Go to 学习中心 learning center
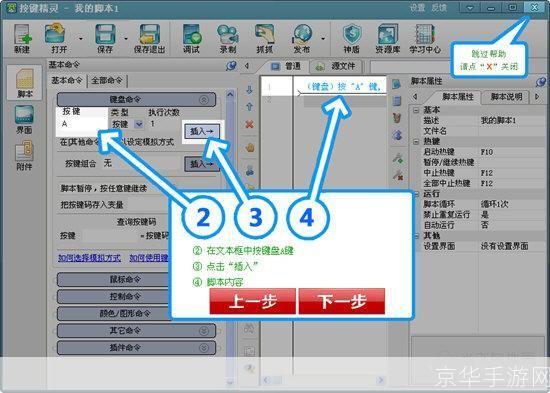Viewport: 550px width, 393px height. coord(425,39)
